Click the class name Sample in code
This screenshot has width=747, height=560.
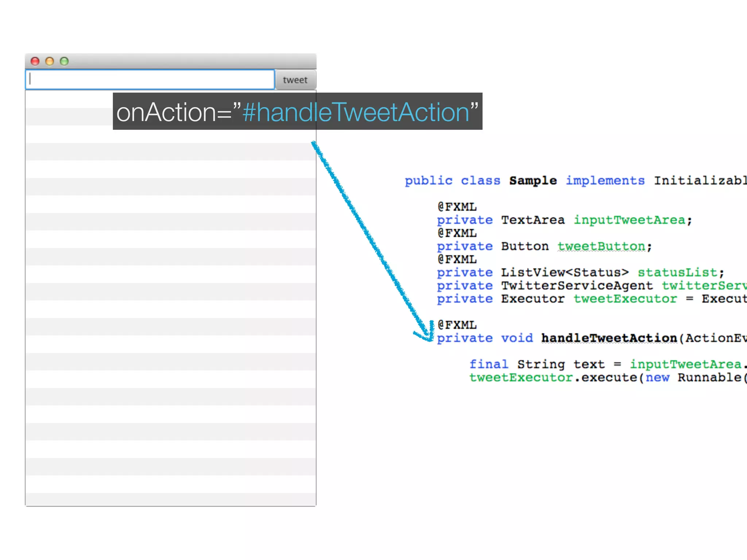533,180
